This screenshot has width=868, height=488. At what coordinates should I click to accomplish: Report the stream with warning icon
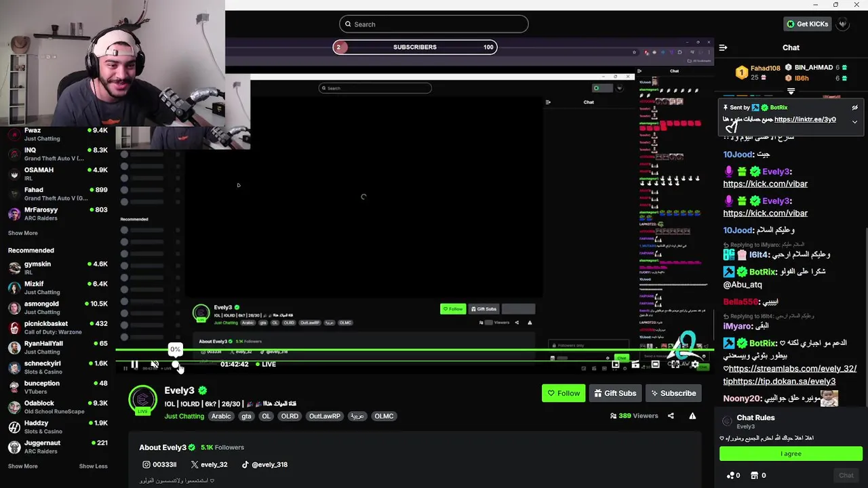tap(692, 416)
